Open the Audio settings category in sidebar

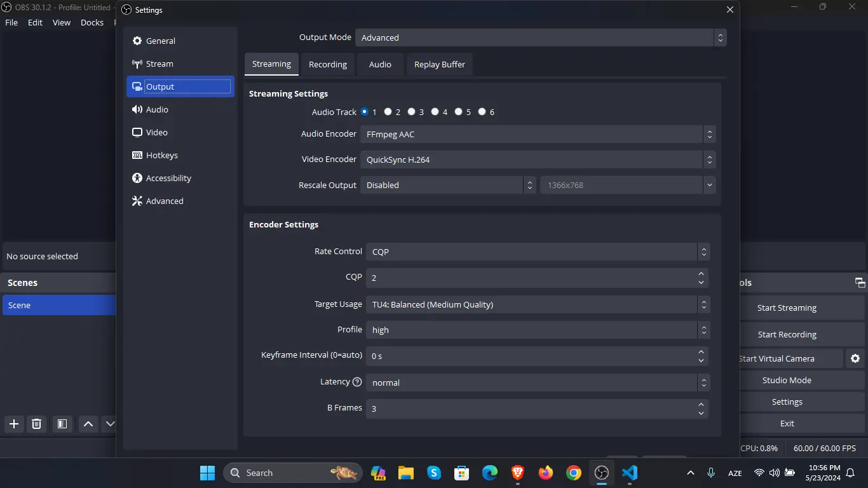(180, 109)
